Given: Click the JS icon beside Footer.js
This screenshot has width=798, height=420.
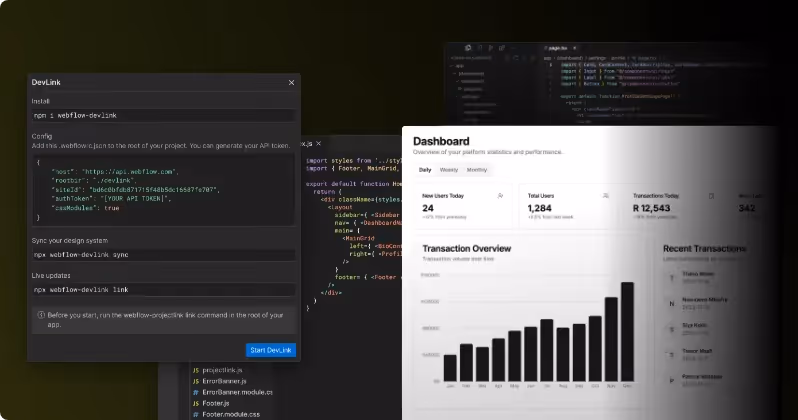Looking at the screenshot, I should click(196, 403).
